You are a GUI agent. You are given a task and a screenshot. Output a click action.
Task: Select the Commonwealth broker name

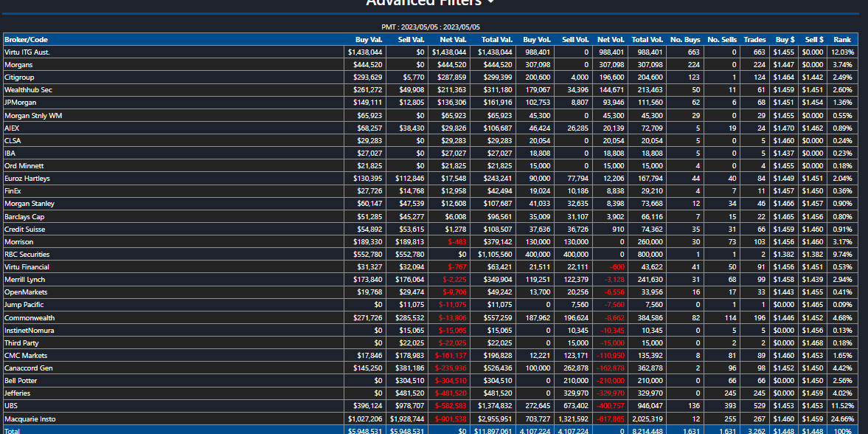click(30, 317)
